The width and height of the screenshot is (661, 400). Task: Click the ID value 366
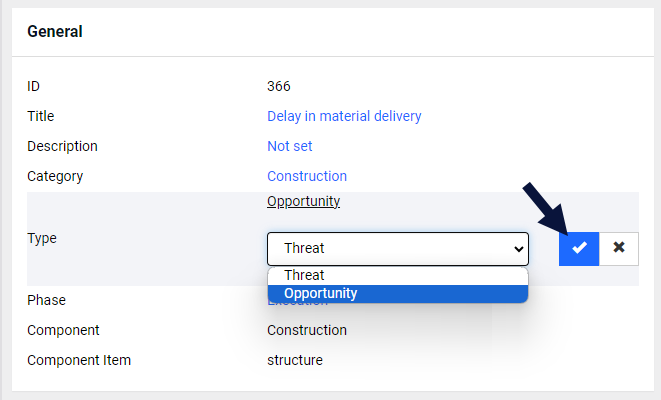point(279,86)
